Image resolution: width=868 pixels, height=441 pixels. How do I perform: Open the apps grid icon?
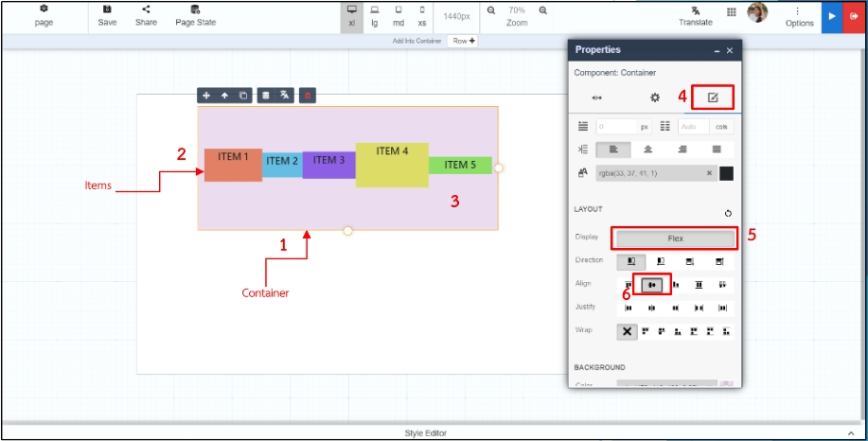732,12
